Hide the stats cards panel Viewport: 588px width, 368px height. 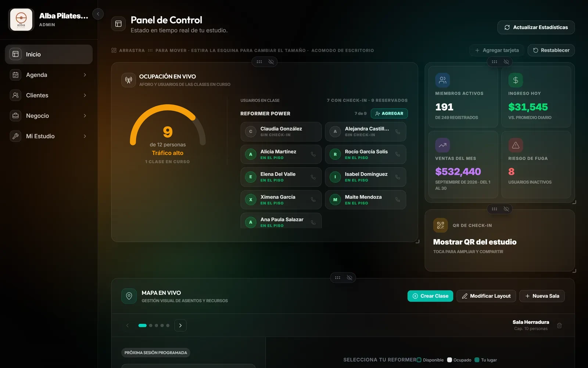pyautogui.click(x=506, y=62)
